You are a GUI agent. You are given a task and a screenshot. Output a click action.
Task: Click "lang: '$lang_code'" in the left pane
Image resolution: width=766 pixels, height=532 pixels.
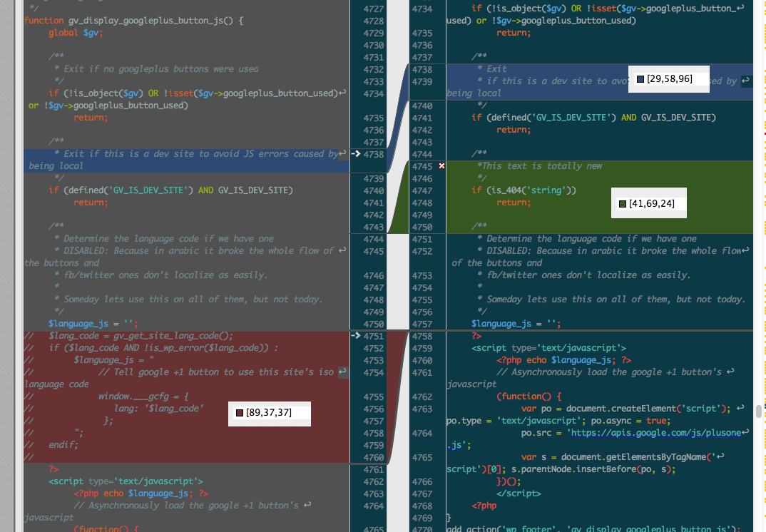click(x=159, y=409)
